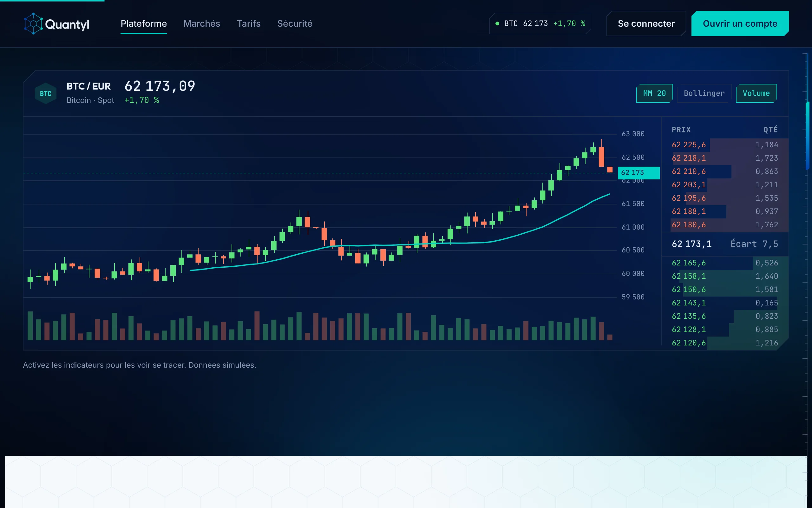Click the mid price 62 173,1
The image size is (812, 508).
pyautogui.click(x=691, y=244)
